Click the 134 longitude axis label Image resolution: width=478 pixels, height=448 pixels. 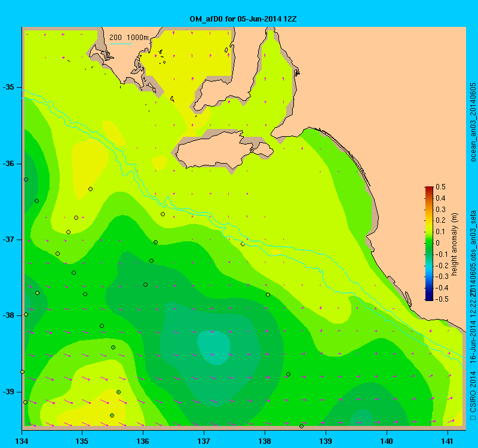[22, 441]
